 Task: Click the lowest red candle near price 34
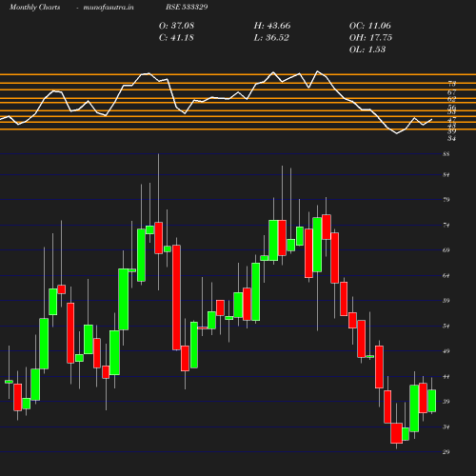tap(396, 433)
